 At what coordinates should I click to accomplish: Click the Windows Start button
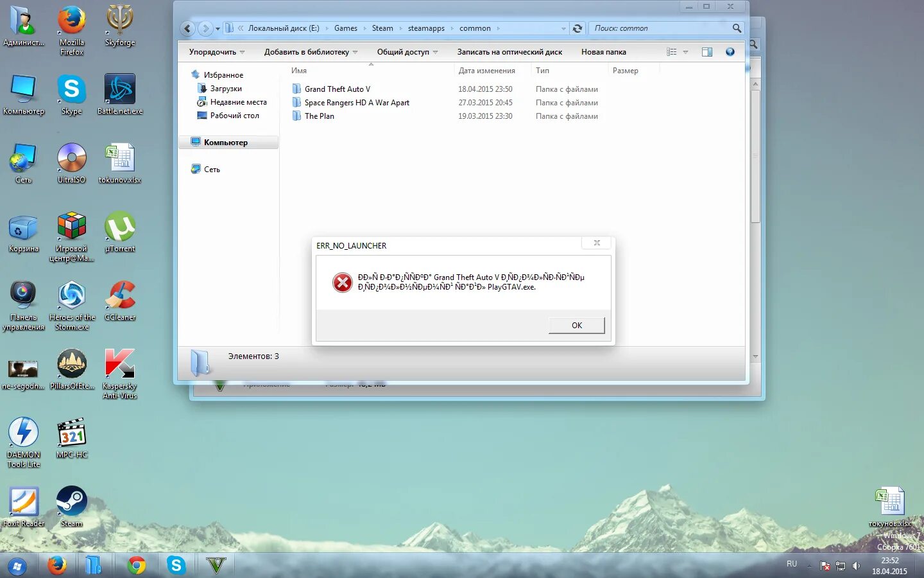(x=17, y=566)
